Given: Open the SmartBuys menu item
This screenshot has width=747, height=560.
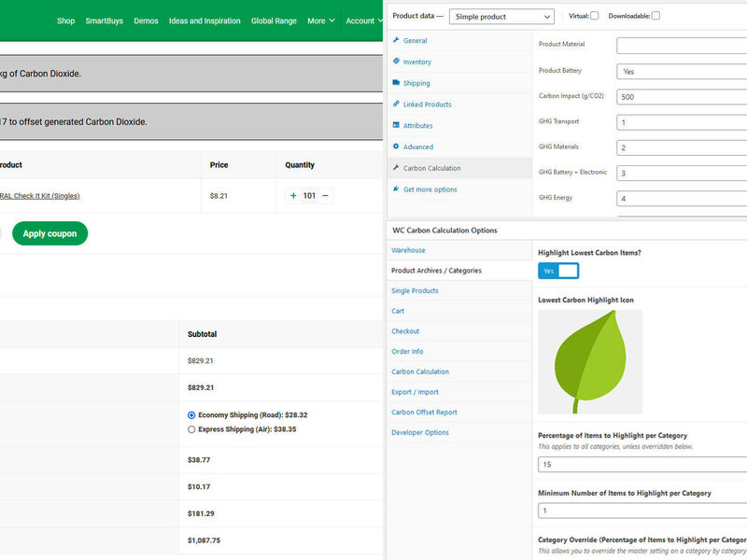Looking at the screenshot, I should pyautogui.click(x=105, y=21).
